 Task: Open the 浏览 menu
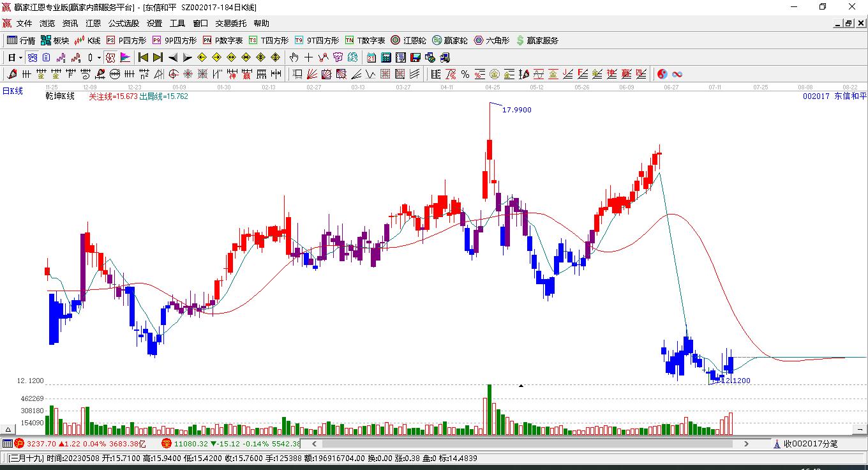pyautogui.click(x=47, y=24)
